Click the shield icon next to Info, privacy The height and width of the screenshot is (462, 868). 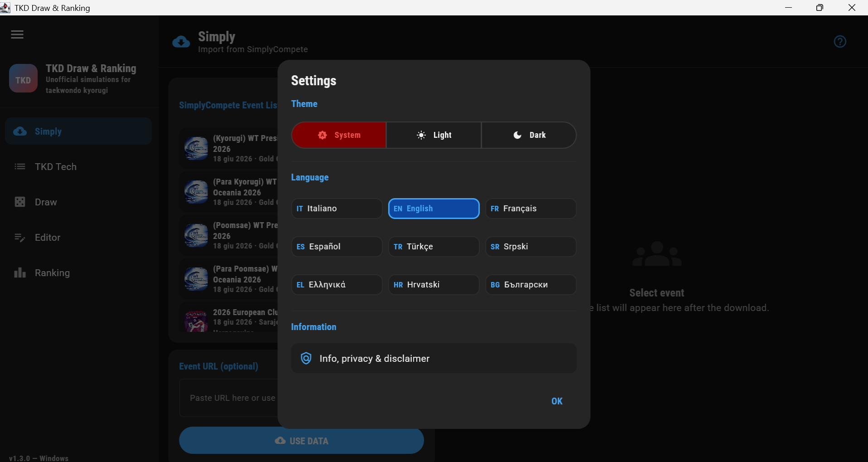tap(306, 359)
